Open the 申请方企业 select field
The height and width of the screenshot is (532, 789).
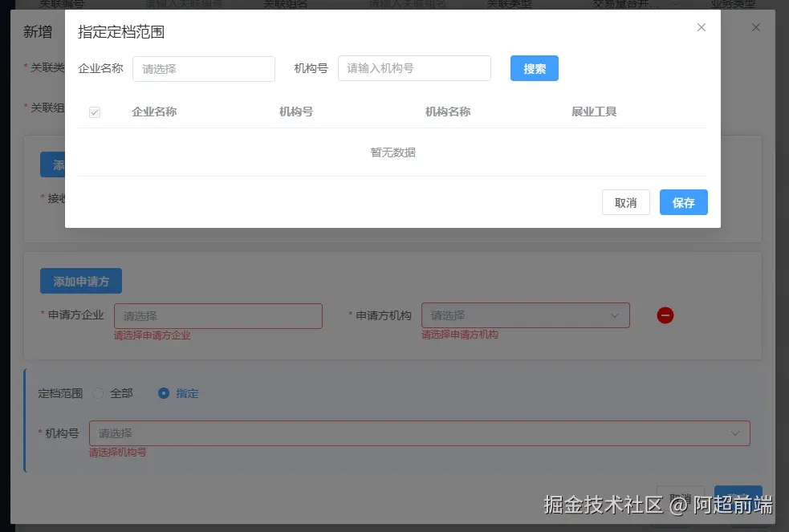click(218, 316)
